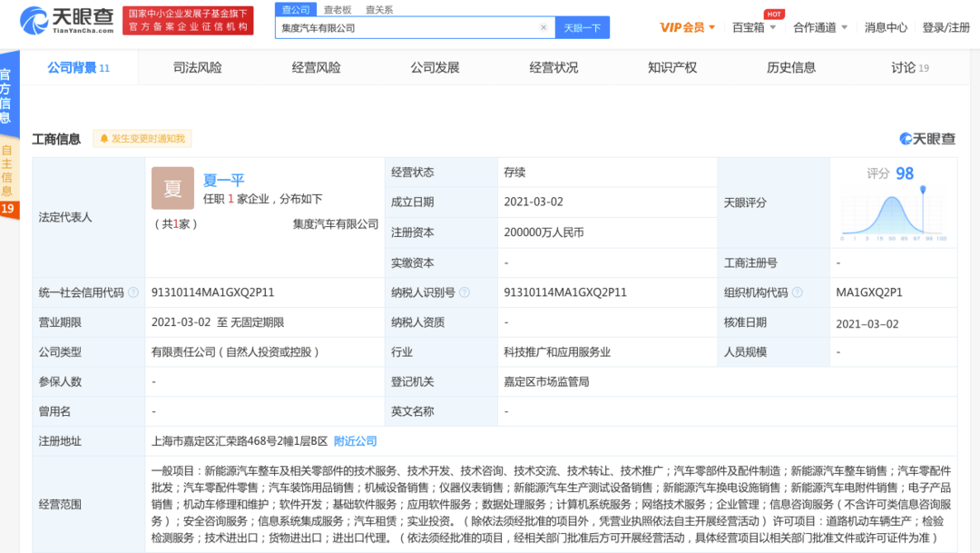Open the 知识产权 tab
The width and height of the screenshot is (980, 553).
tap(672, 67)
